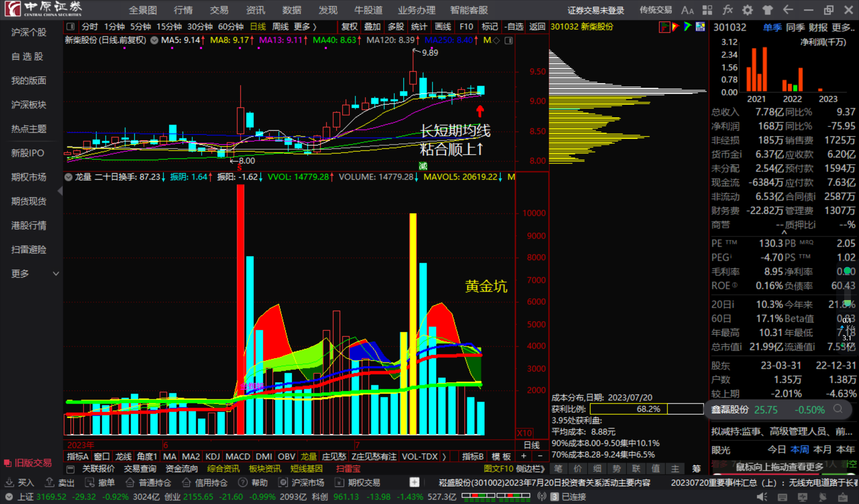Click the 图文F10 link
The height and width of the screenshot is (504, 859).
[498, 469]
